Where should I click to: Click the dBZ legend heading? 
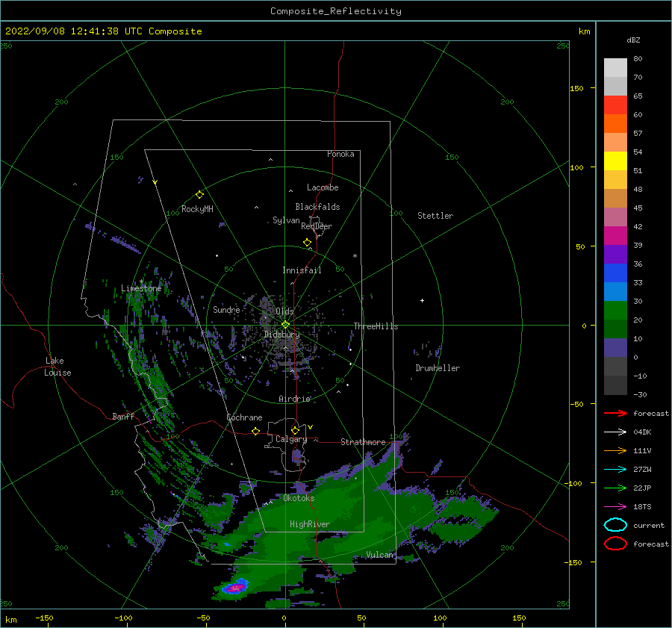coord(633,40)
